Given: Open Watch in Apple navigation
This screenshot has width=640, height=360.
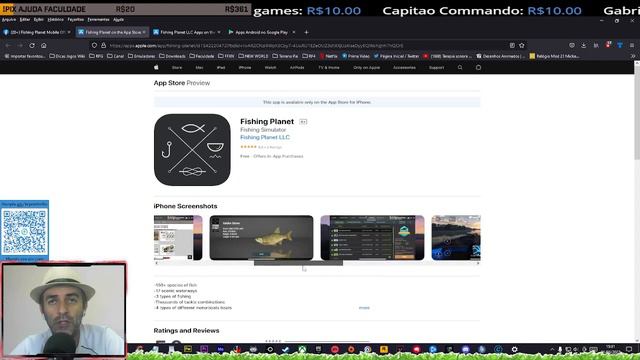Looking at the screenshot, I should pos(270,67).
